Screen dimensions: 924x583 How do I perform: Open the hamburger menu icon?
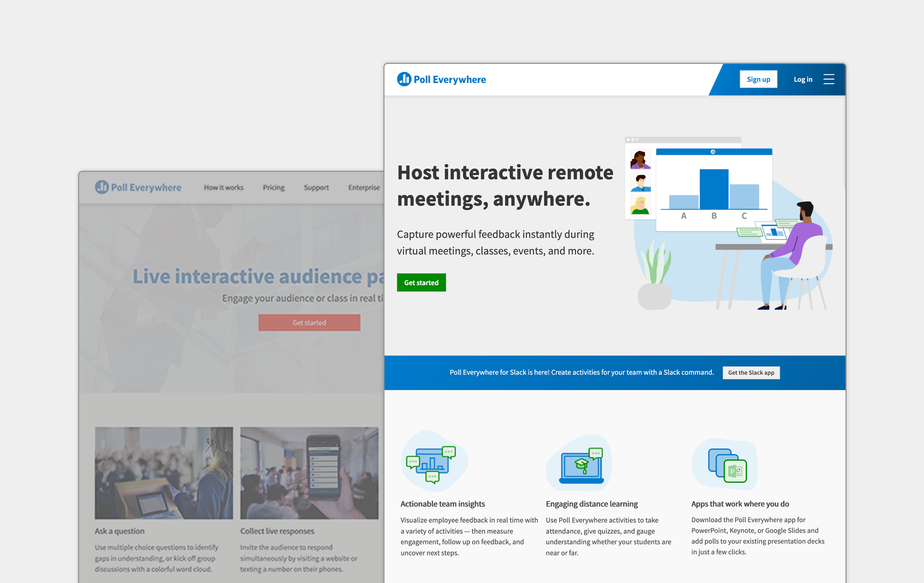click(x=829, y=79)
